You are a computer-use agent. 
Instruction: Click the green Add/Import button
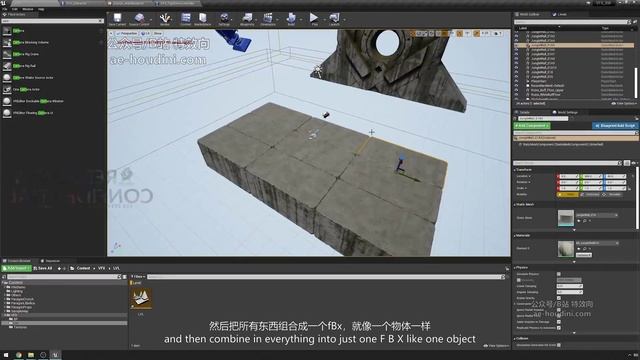pyautogui.click(x=16, y=269)
